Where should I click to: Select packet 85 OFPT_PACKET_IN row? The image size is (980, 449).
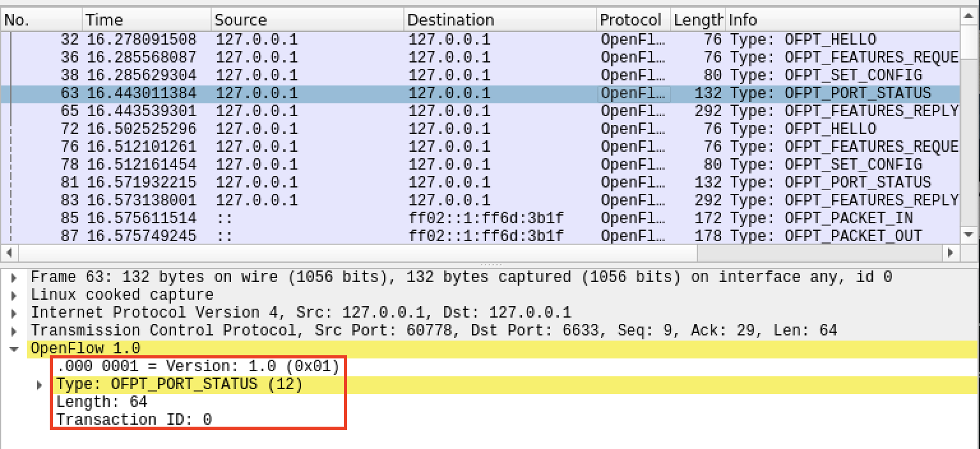[x=447, y=218]
